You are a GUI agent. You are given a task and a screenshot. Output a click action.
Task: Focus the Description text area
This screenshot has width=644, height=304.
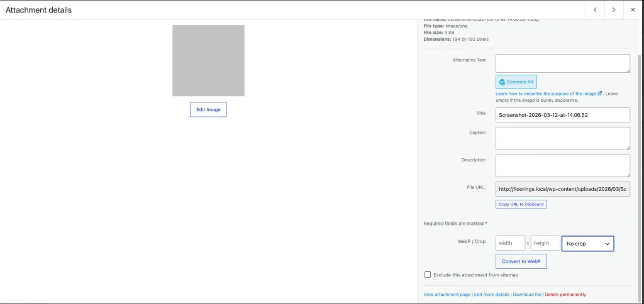(563, 166)
